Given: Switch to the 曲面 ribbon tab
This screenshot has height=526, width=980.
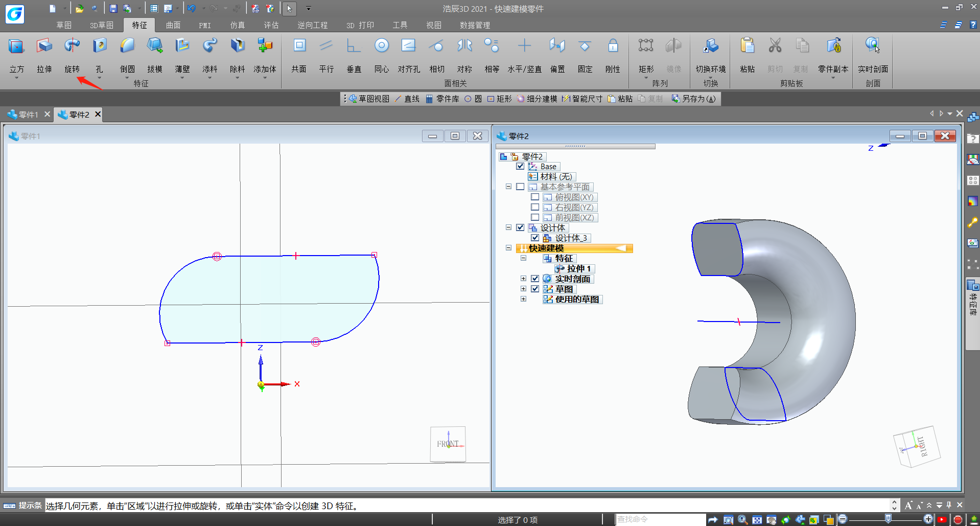Looking at the screenshot, I should click(173, 25).
